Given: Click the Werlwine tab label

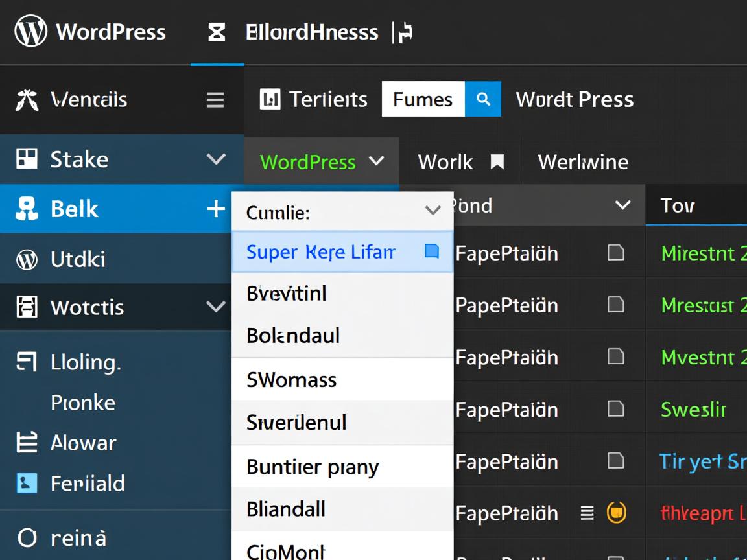Looking at the screenshot, I should [582, 161].
